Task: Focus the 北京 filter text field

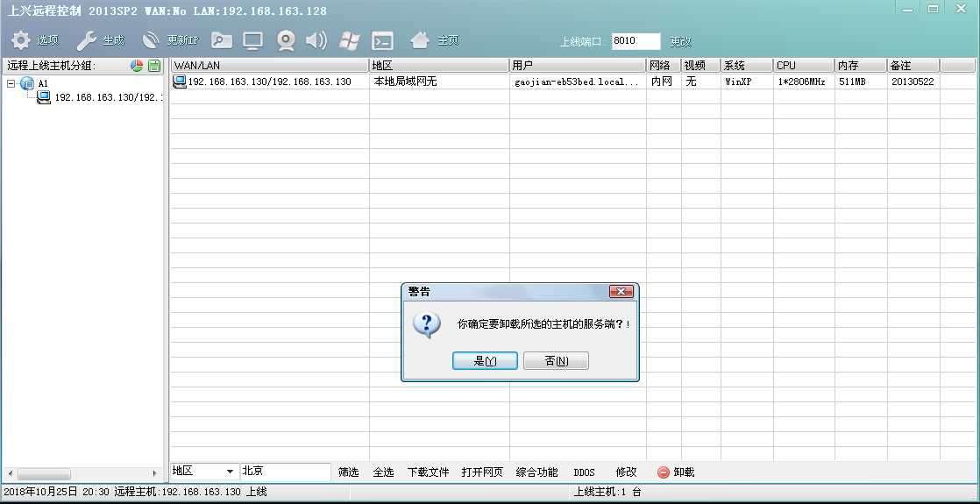Action: 286,472
